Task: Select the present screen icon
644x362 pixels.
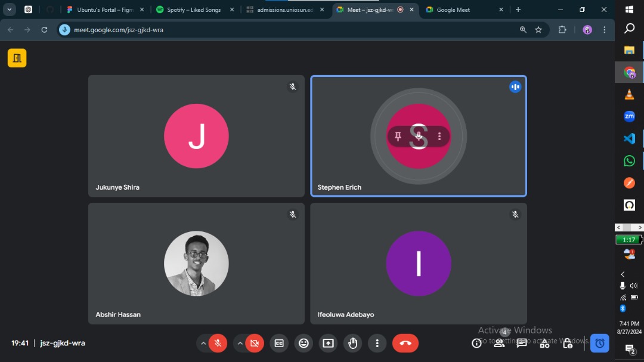Action: [x=327, y=343]
